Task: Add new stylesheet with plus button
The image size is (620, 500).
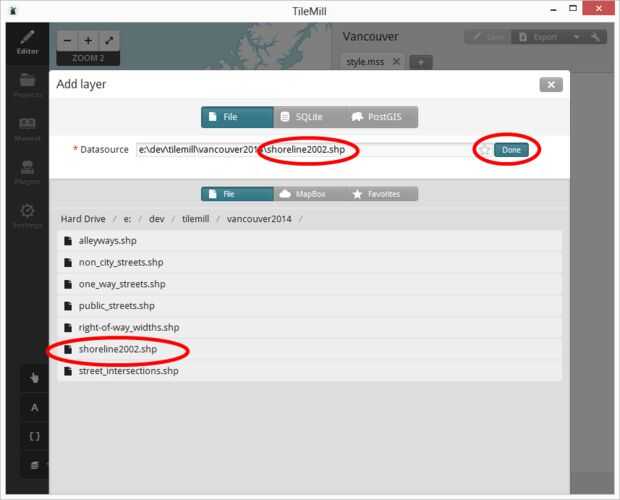Action: click(x=421, y=62)
